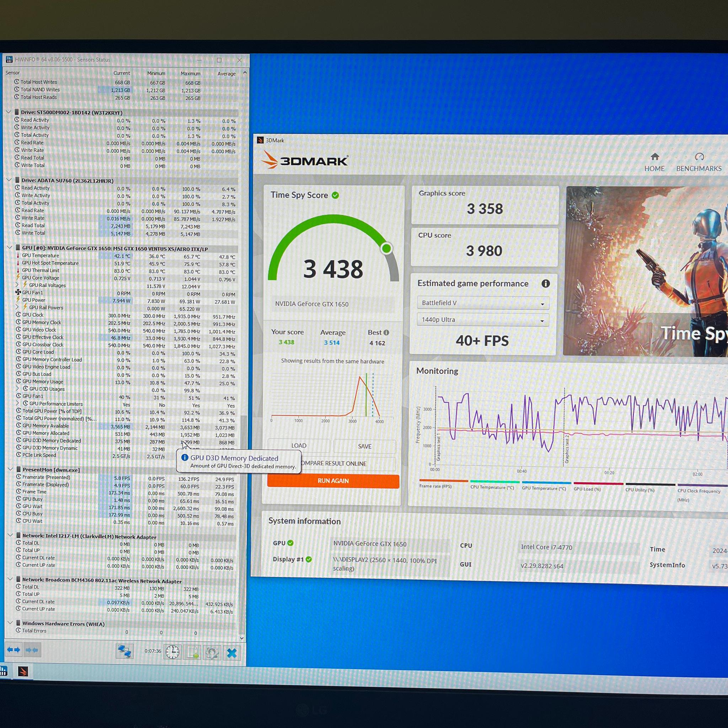Click the HWiNFO icon in the title bar
Viewport: 728px width, 728px height.
[x=9, y=59]
